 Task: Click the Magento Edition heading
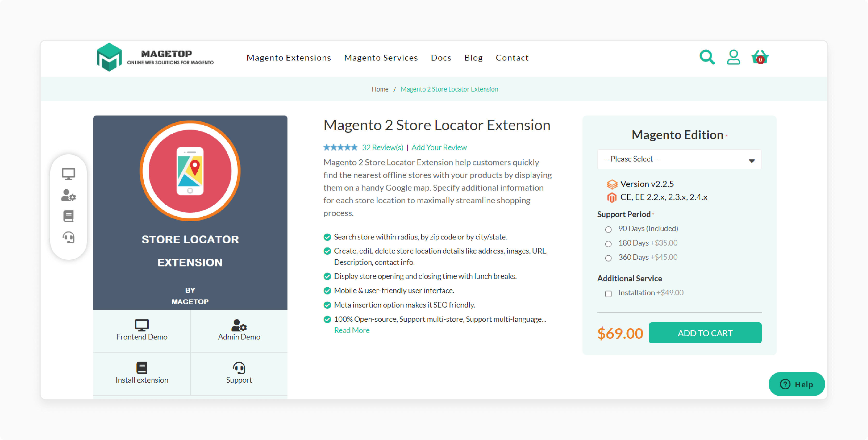tap(677, 135)
